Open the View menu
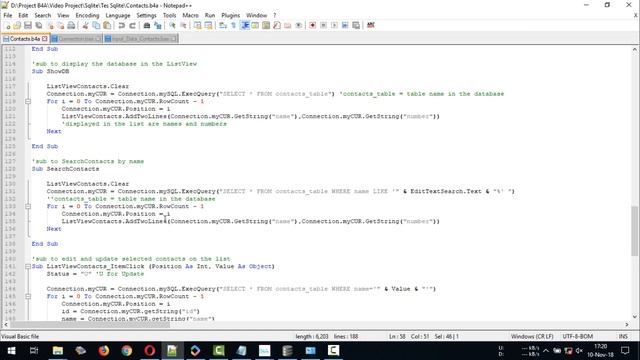This screenshot has width=640, height=360. pyautogui.click(x=63, y=15)
